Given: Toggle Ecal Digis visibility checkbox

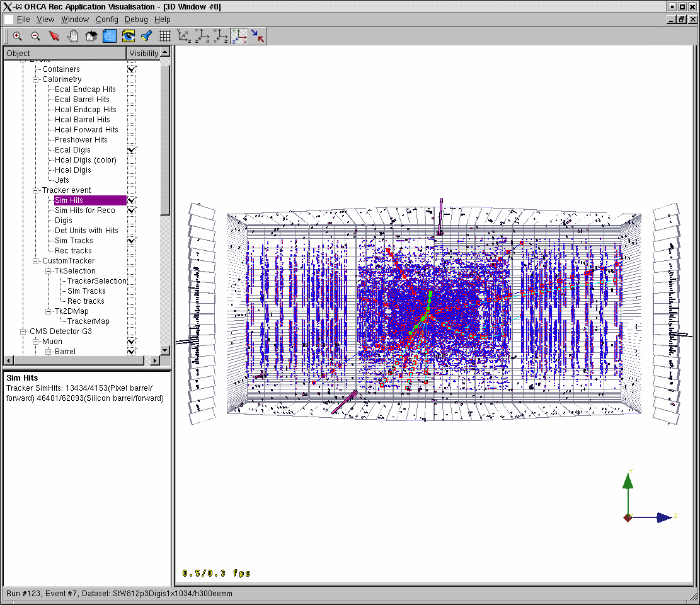Looking at the screenshot, I should point(132,150).
